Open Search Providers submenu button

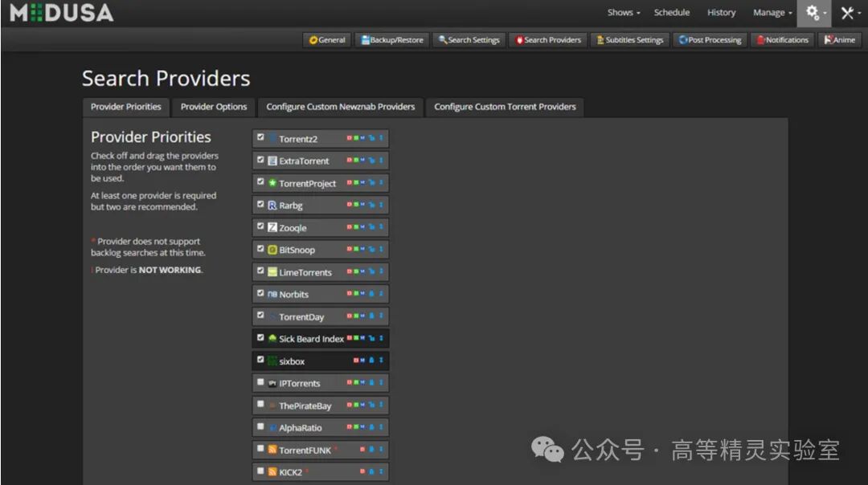[548, 40]
